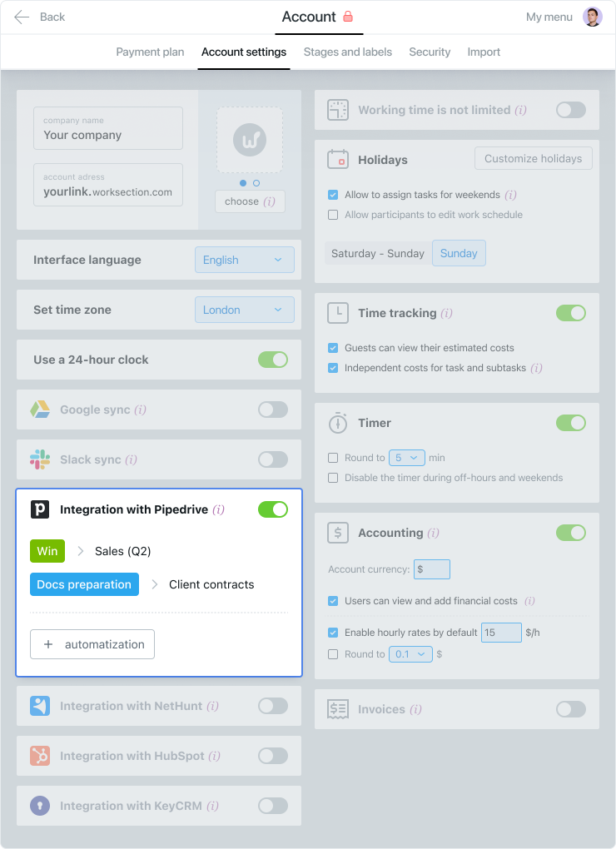
Task: Disable the Pipedrive integration toggle
Action: pos(273,509)
